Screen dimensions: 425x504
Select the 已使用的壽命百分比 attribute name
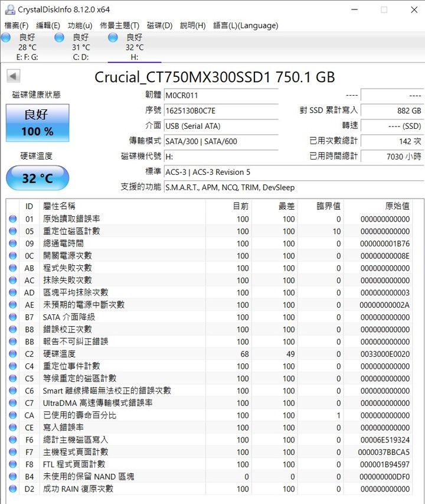click(x=80, y=415)
